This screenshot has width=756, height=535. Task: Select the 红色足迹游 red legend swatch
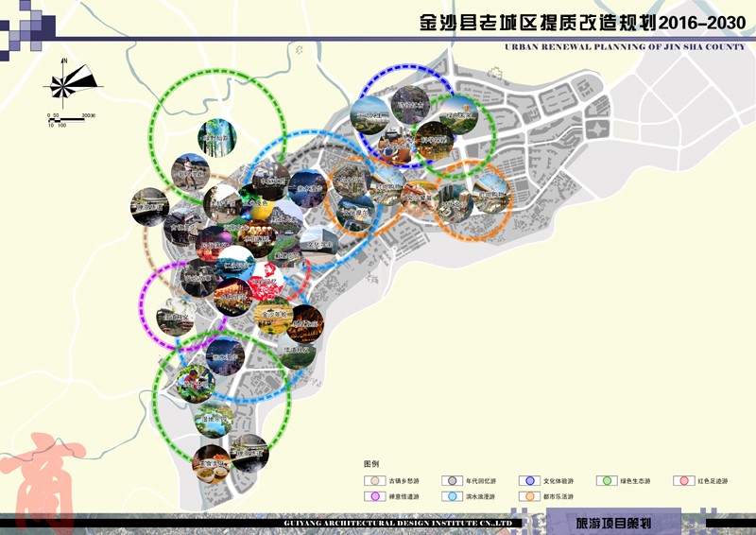point(685,480)
